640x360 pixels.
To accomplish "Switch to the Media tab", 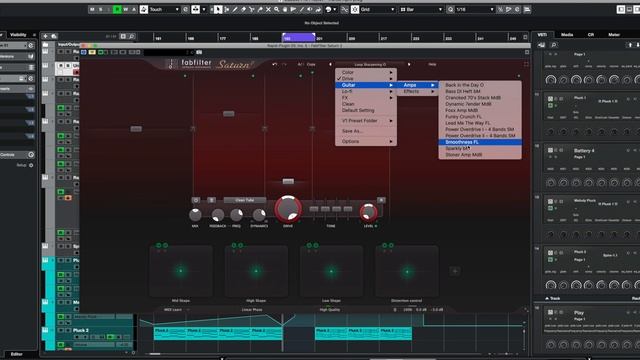I will tap(567, 35).
